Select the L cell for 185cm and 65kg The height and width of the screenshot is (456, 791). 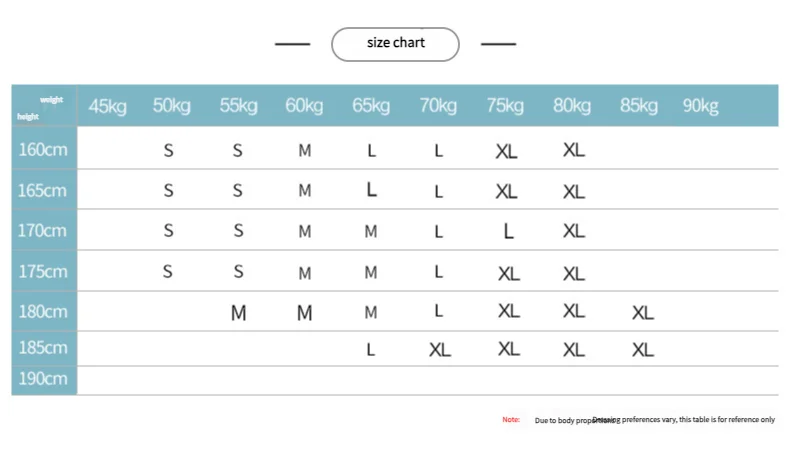coord(371,349)
